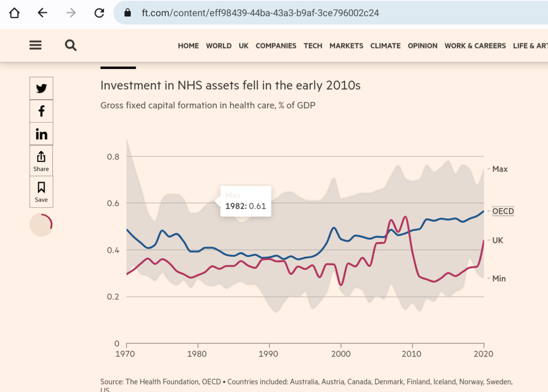The height and width of the screenshot is (392, 548).
Task: Highlight the OECD series label
Action: (x=502, y=211)
